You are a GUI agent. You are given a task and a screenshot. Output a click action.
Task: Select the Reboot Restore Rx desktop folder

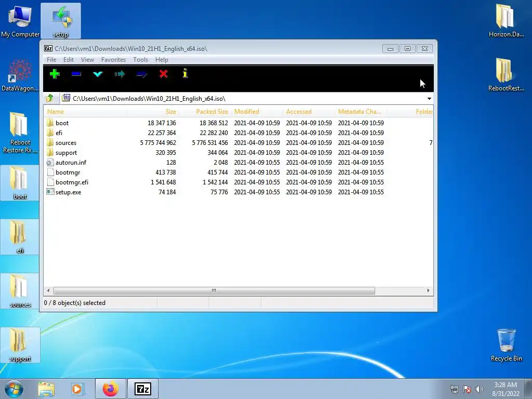pos(20,132)
